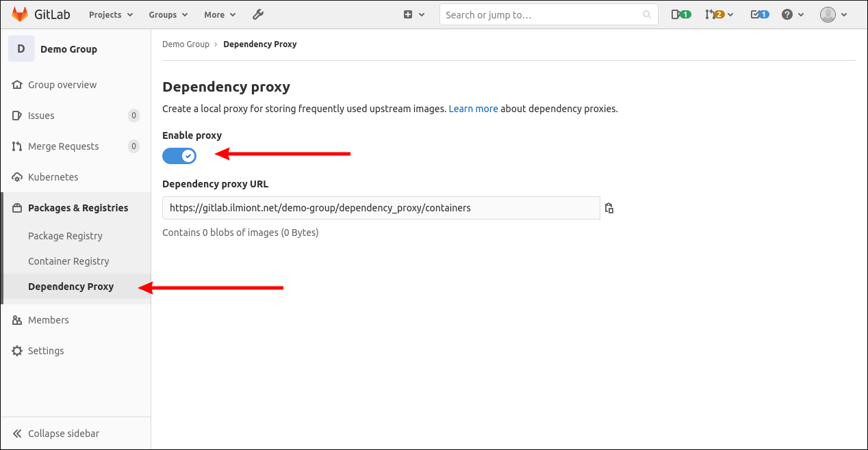Open the admin area wrench icon
Image resolution: width=868 pixels, height=450 pixels.
tap(258, 14)
